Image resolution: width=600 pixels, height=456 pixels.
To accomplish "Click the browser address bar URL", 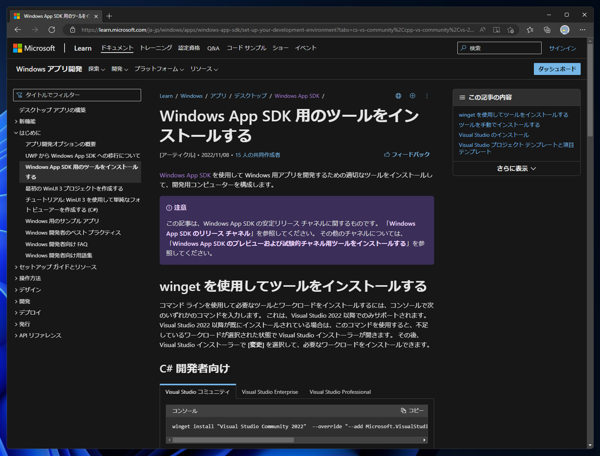I will pyautogui.click(x=277, y=30).
